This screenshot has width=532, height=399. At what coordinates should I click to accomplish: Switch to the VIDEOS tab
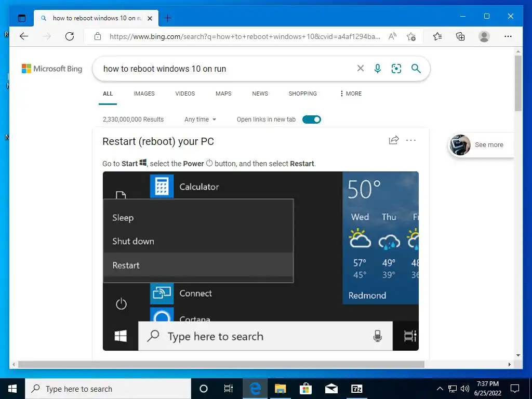185,94
